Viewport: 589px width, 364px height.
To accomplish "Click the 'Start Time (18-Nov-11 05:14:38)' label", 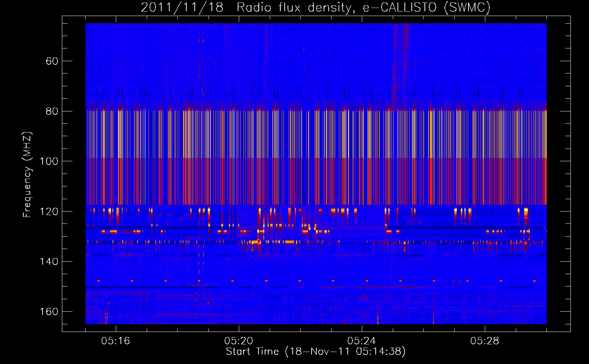I will 316,352.
